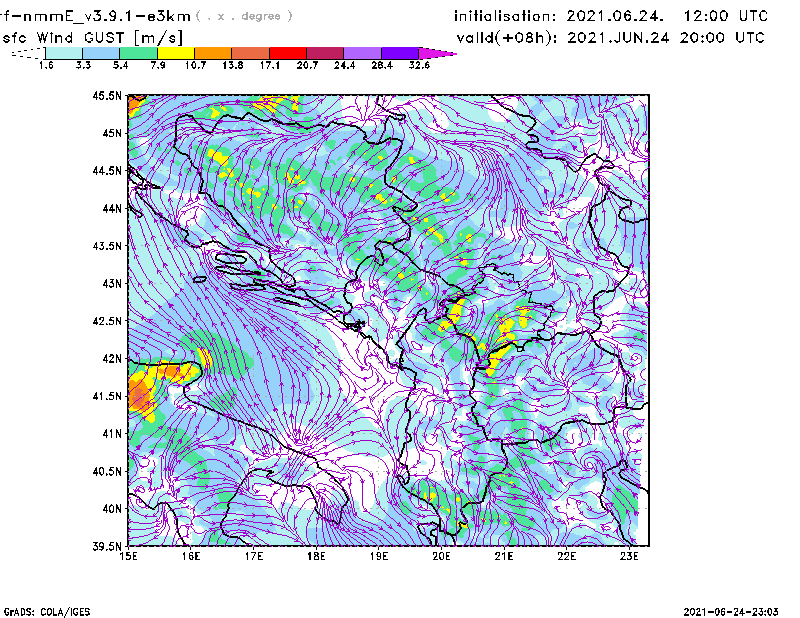Click the '40N' latitude label
800x618 pixels.
112,508
